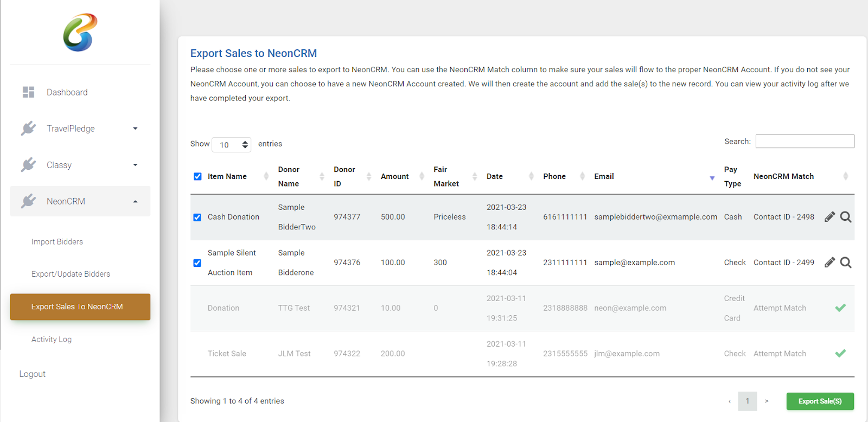Viewport: 868px width, 422px height.
Task: Click Donor ID 974376 cell
Action: (347, 263)
